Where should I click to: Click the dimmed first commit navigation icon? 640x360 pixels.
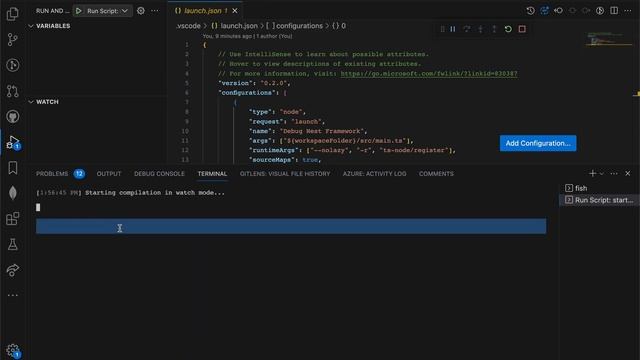(x=572, y=11)
